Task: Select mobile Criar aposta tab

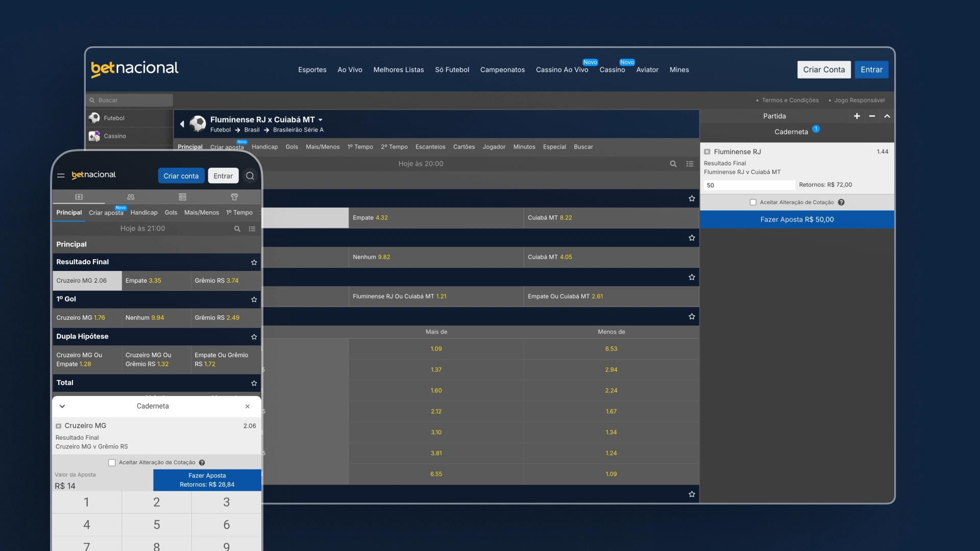Action: (106, 213)
